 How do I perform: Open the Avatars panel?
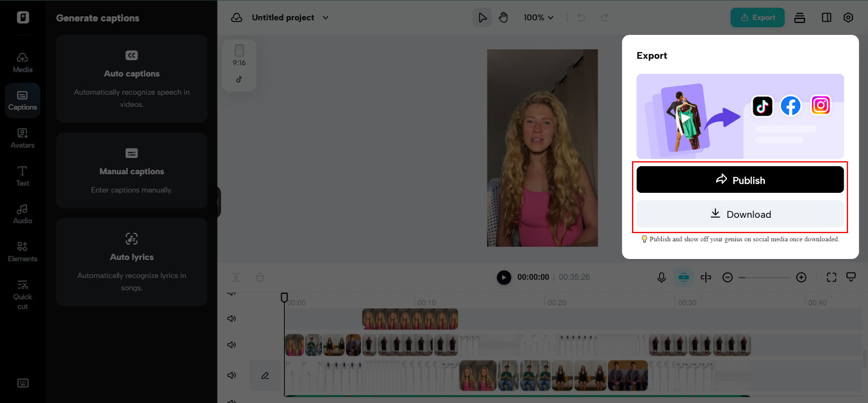22,138
